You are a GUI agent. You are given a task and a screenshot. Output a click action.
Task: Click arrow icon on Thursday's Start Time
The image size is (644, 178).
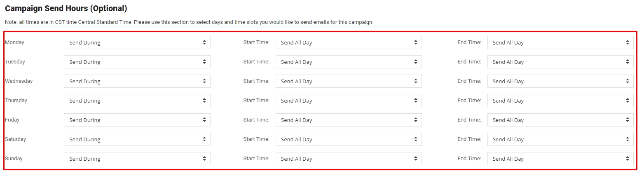[x=416, y=101]
